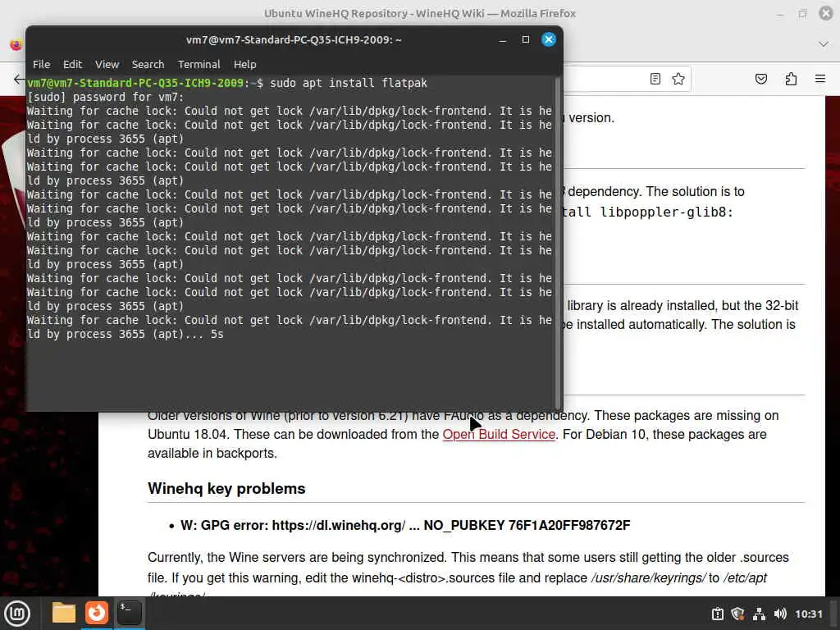The height and width of the screenshot is (630, 840).
Task: Open the volume control tray icon
Action: point(780,614)
